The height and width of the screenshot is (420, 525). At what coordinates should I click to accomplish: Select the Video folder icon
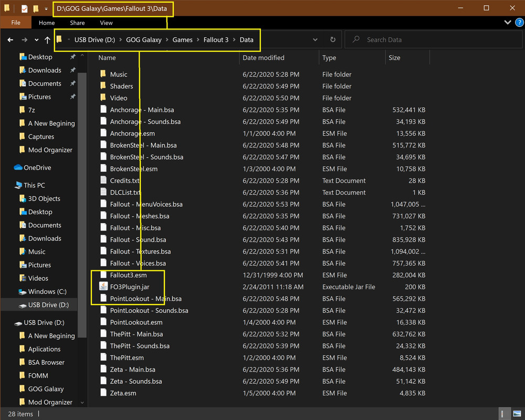point(103,97)
